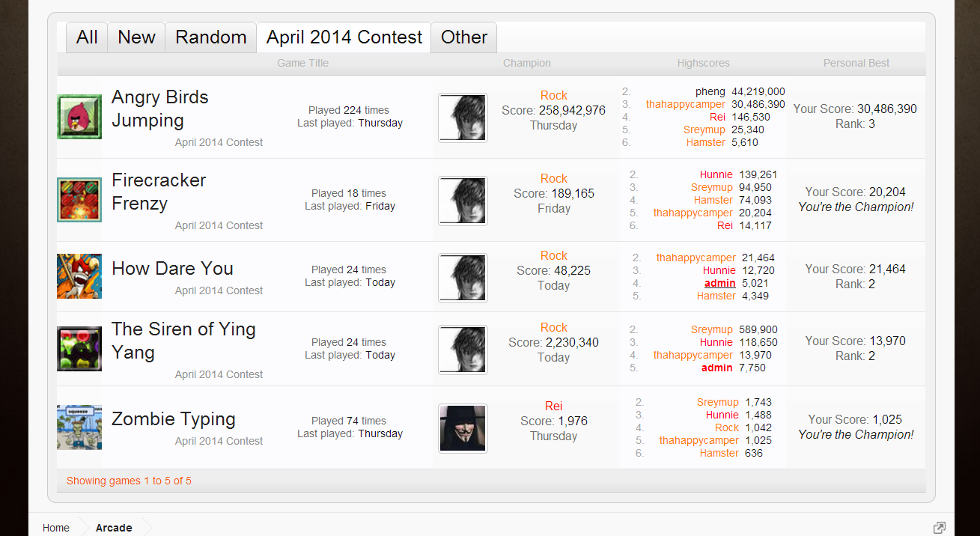Go to Home in the breadcrumb

[56, 528]
